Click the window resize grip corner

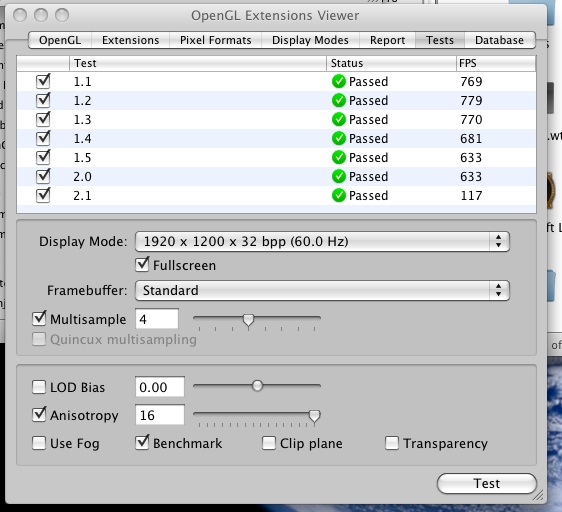(538, 495)
